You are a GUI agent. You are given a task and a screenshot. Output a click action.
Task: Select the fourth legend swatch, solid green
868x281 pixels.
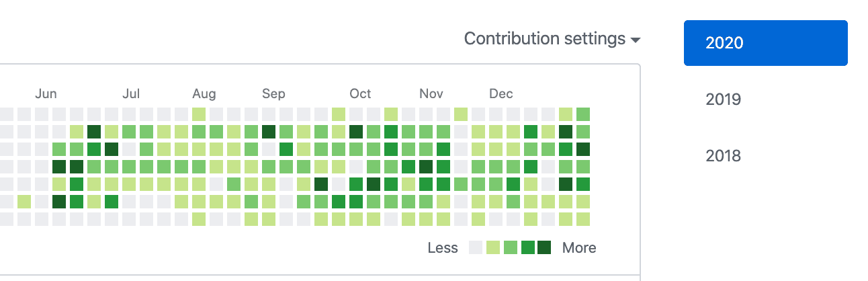[527, 247]
